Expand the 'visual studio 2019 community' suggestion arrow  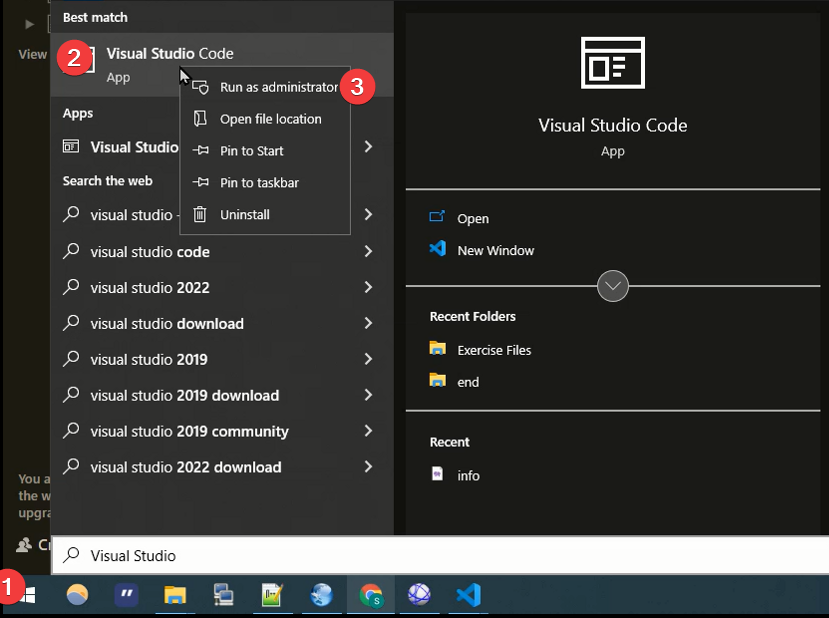coord(369,431)
